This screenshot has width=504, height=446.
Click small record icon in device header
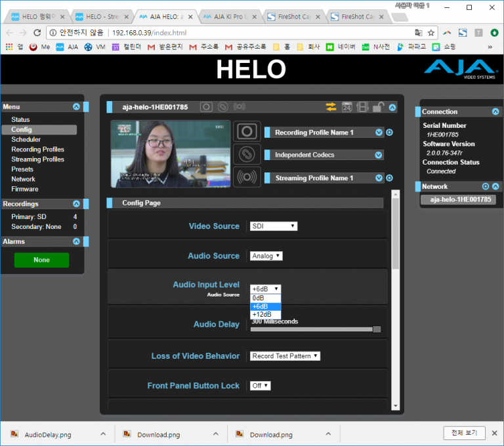click(x=206, y=107)
